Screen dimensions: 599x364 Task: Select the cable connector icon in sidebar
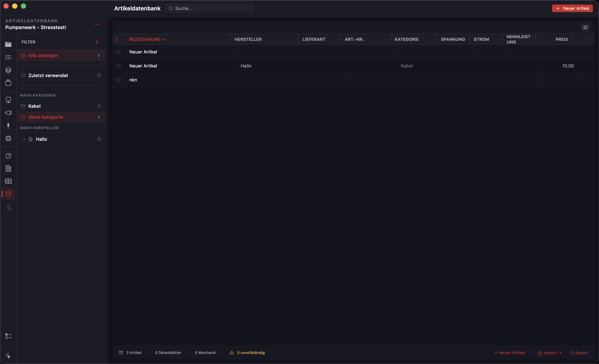[8, 125]
